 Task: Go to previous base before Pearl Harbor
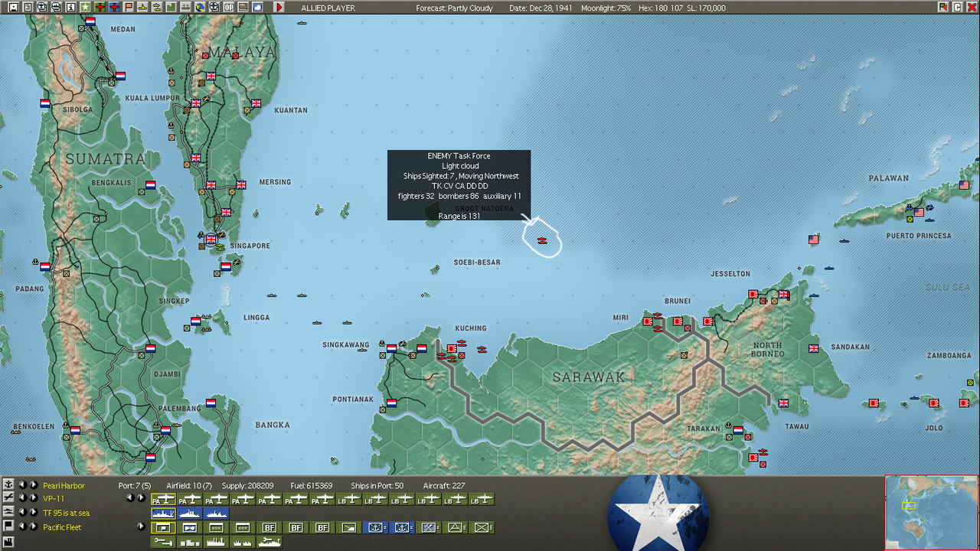tap(22, 484)
